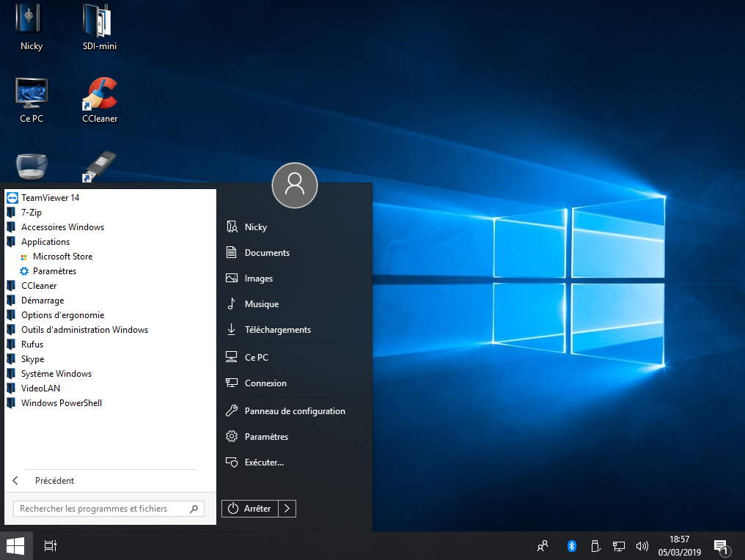This screenshot has width=745, height=560.
Task: Click the user account avatar in the Start menu
Action: coord(295,185)
